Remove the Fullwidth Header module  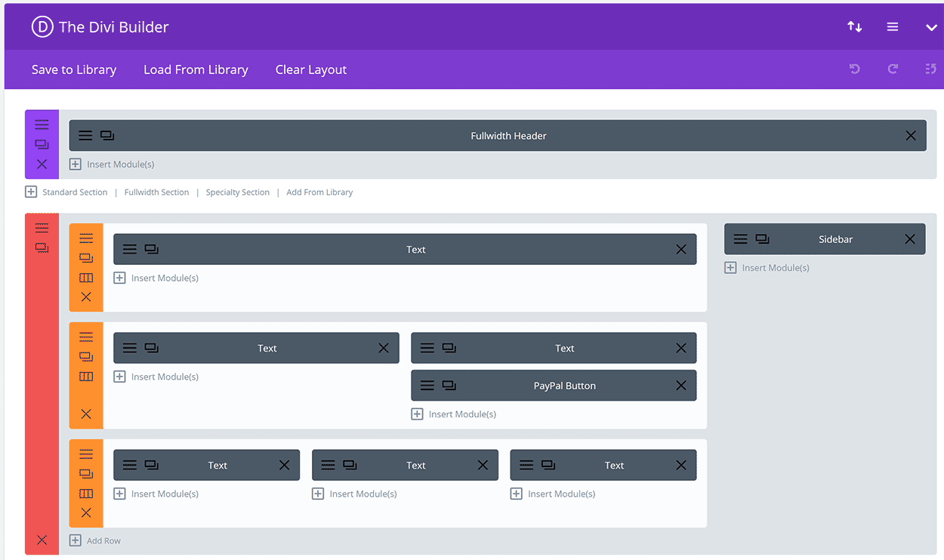[911, 136]
